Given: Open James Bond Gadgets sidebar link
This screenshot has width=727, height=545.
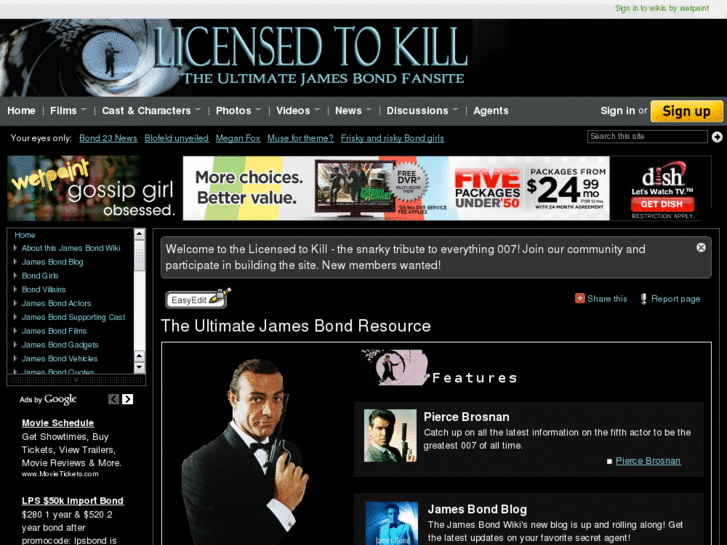Looking at the screenshot, I should pyautogui.click(x=60, y=345).
